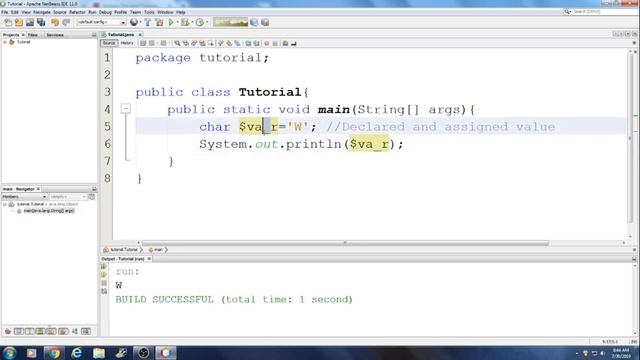
Task: Click main in the breadcrumb bar
Action: pos(158,249)
